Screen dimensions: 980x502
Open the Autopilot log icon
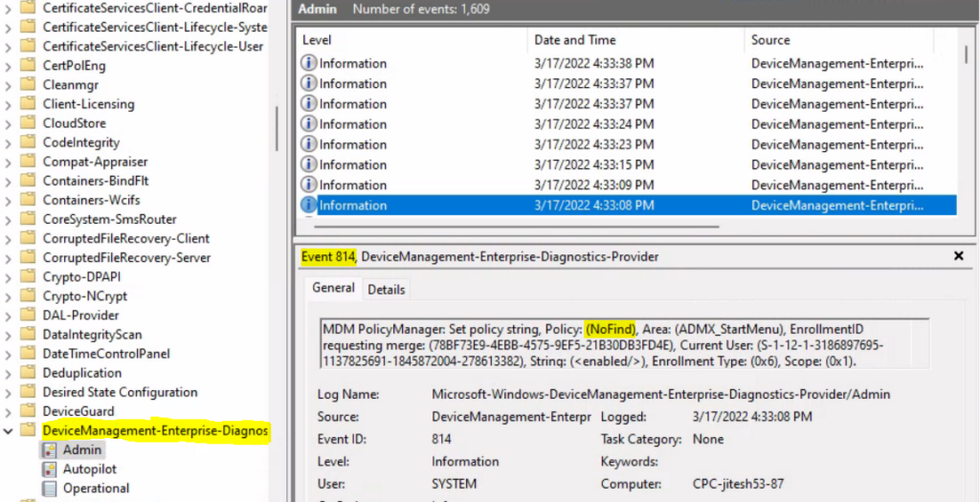[48, 469]
